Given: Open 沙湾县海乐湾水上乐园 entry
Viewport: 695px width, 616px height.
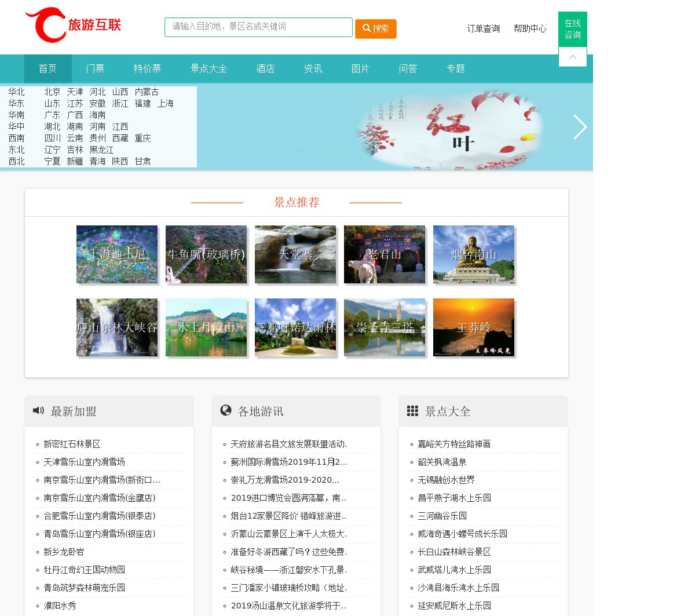Looking at the screenshot, I should tap(458, 588).
